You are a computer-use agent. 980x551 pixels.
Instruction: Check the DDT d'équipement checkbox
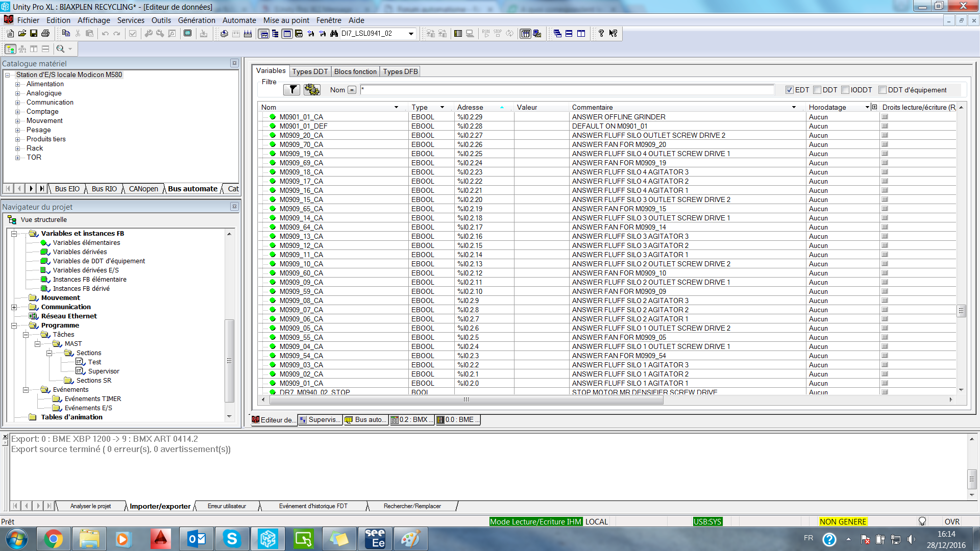pyautogui.click(x=882, y=90)
